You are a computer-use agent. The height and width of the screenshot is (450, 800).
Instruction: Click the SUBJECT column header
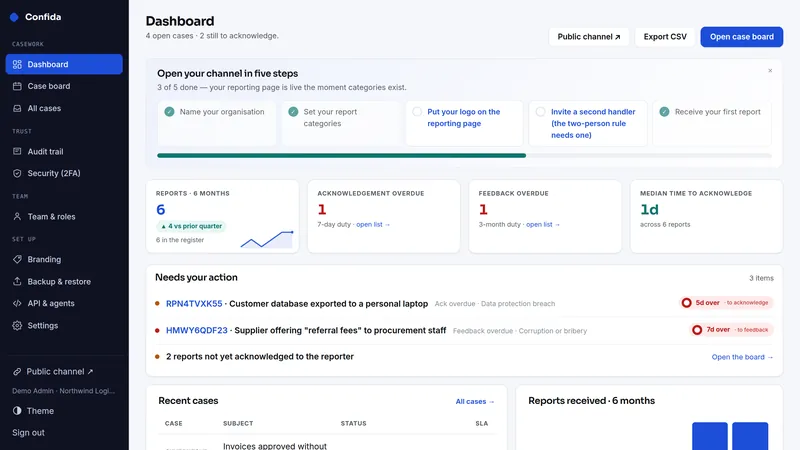click(238, 423)
